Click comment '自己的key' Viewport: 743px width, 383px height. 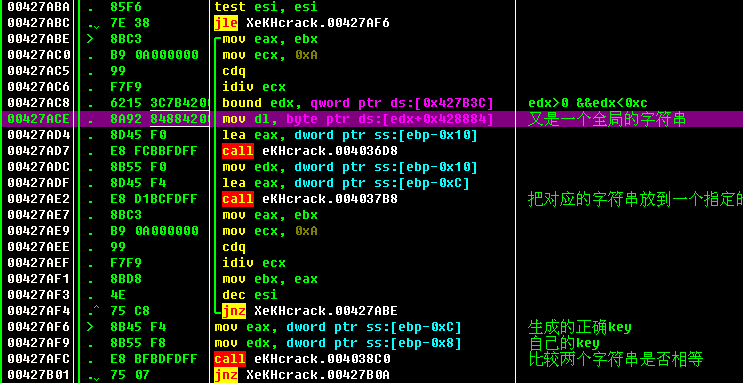point(564,343)
